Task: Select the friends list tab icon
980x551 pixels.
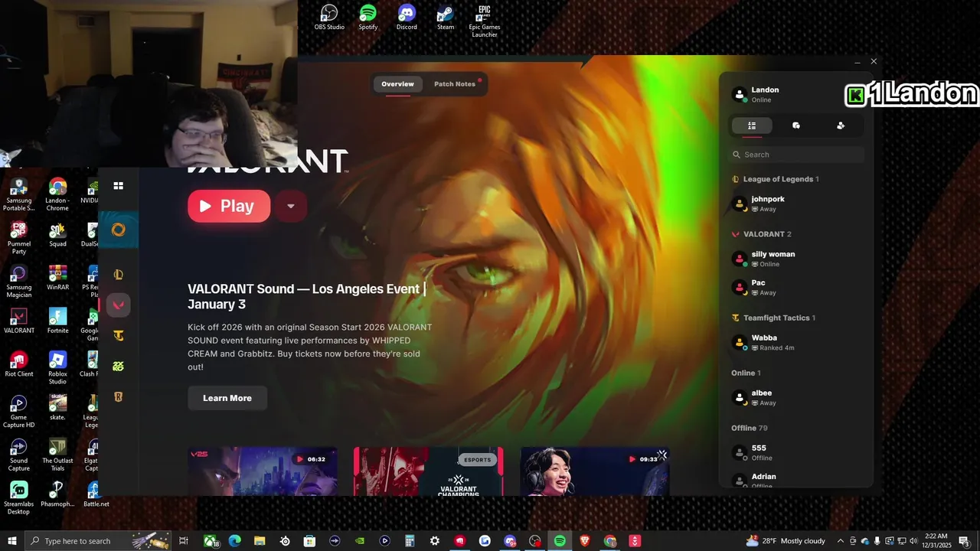Action: click(x=752, y=126)
